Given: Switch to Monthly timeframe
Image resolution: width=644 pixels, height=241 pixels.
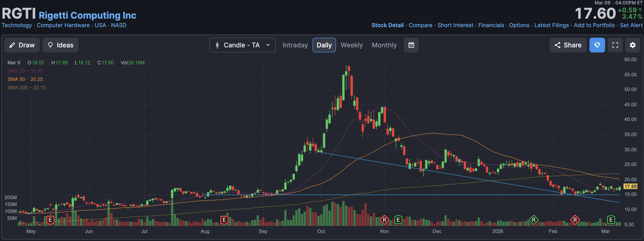Looking at the screenshot, I should (384, 45).
